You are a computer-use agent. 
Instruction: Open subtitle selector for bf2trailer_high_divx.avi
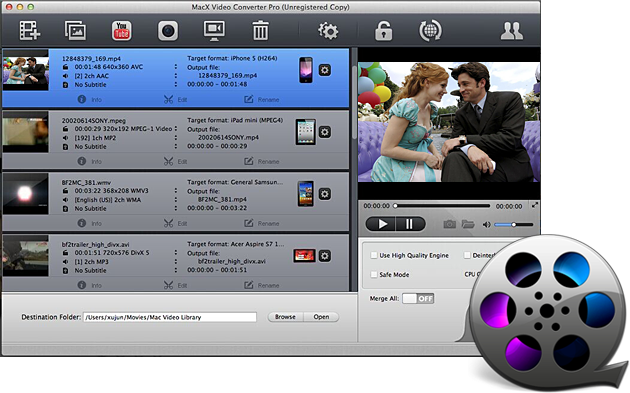point(176,270)
